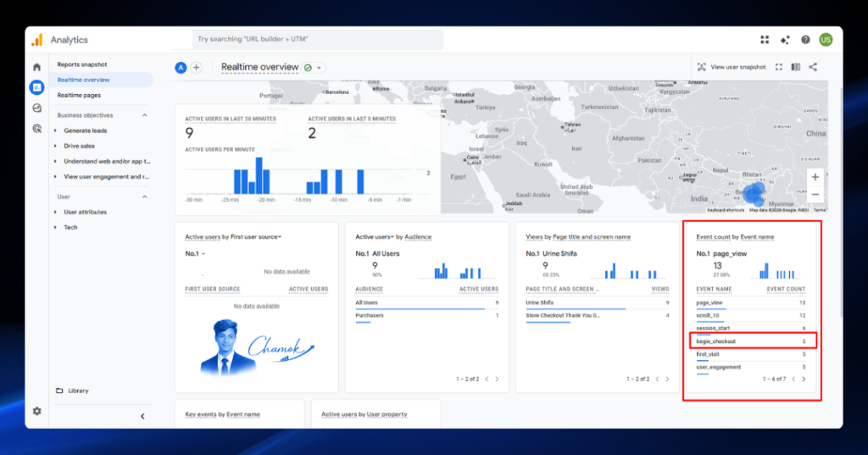Collapse the Business objectives section

144,115
